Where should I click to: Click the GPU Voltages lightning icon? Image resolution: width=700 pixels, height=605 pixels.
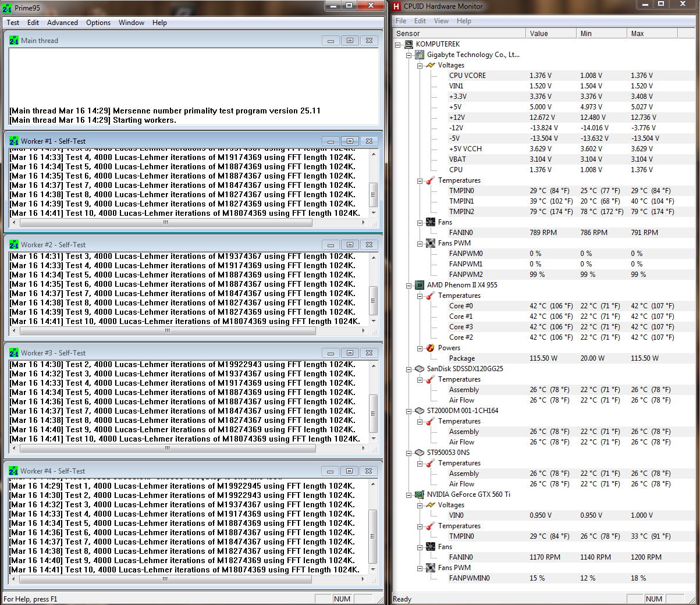[x=431, y=505]
